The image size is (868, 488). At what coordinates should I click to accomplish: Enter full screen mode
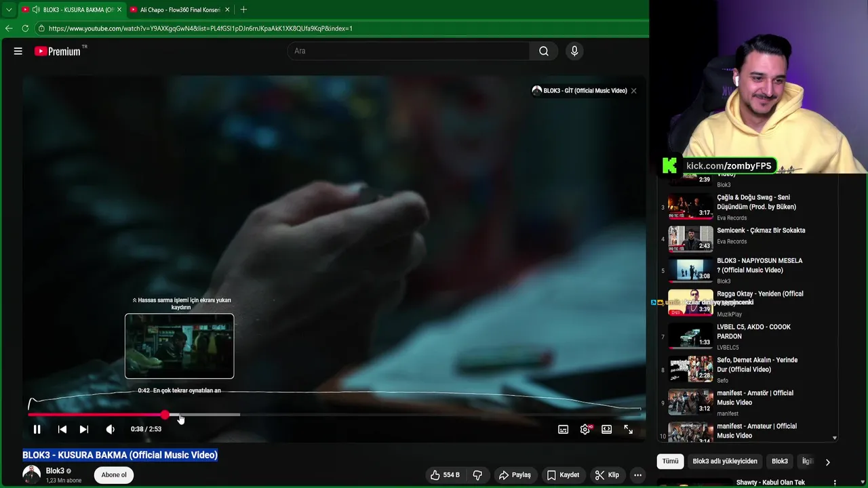(629, 429)
